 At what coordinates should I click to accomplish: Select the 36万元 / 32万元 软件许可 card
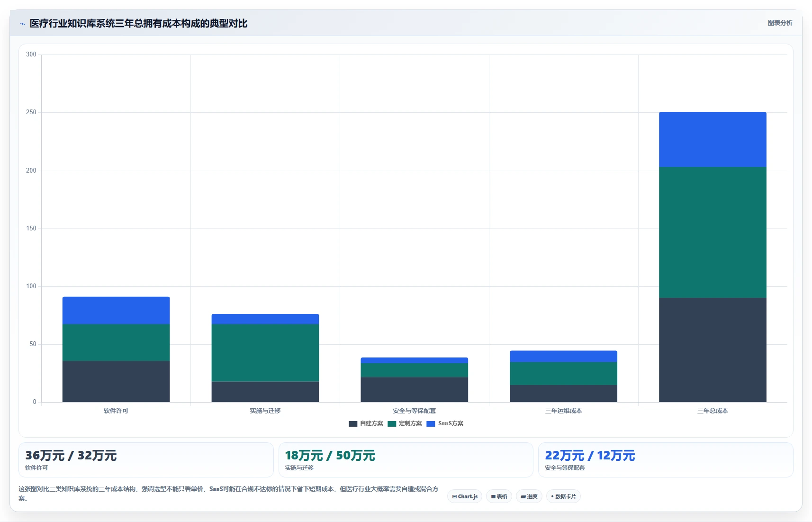(x=146, y=460)
